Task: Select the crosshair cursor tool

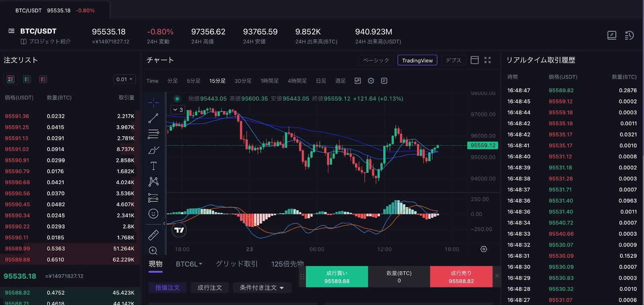Action: coord(153,103)
